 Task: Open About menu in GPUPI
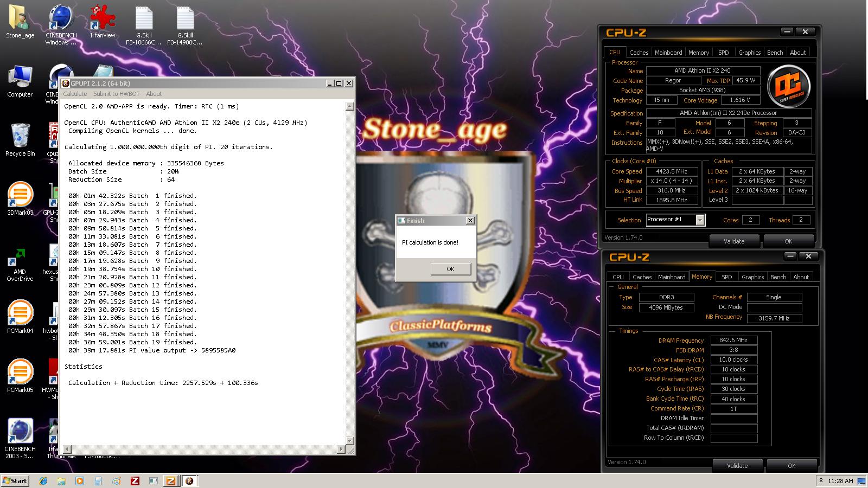154,94
